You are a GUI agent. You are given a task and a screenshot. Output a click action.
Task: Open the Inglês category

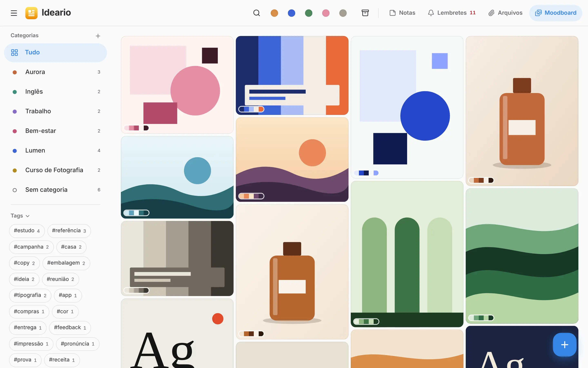(x=55, y=92)
